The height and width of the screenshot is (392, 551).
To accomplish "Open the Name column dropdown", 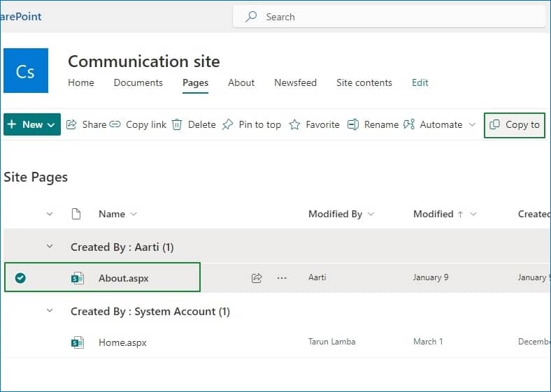I will point(134,214).
